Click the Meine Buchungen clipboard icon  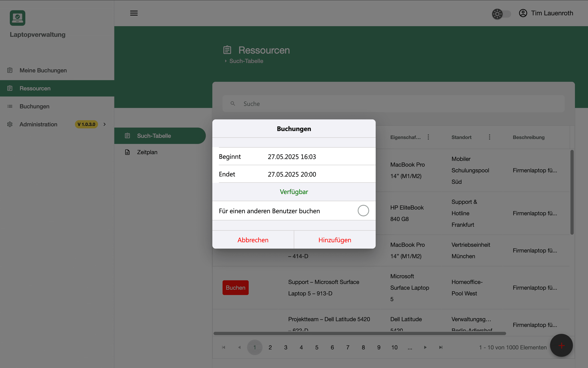click(x=10, y=70)
